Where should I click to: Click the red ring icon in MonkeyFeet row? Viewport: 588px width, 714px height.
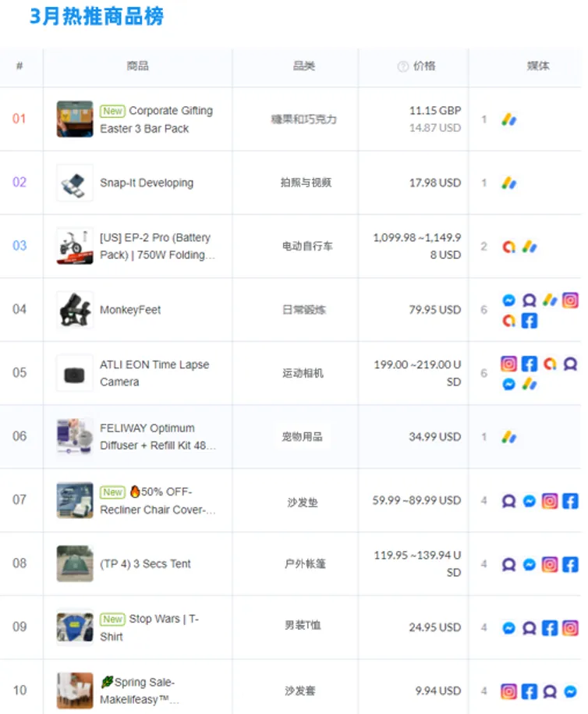point(508,321)
